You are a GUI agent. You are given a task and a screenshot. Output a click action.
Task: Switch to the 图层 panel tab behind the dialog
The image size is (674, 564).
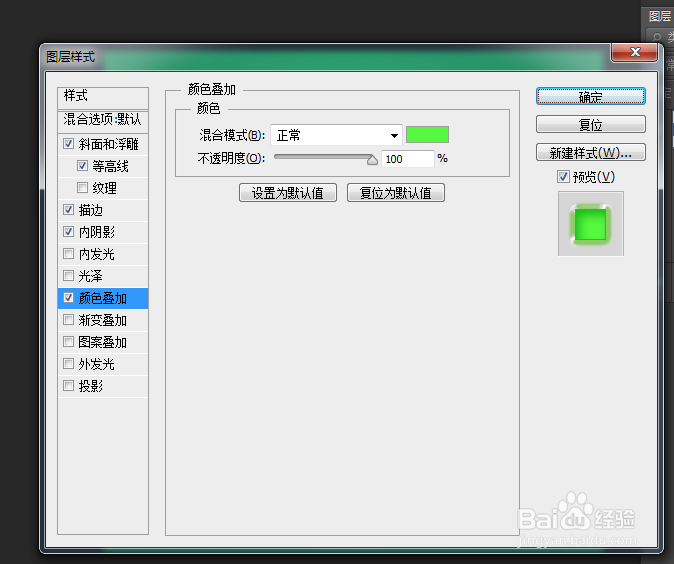tap(659, 16)
